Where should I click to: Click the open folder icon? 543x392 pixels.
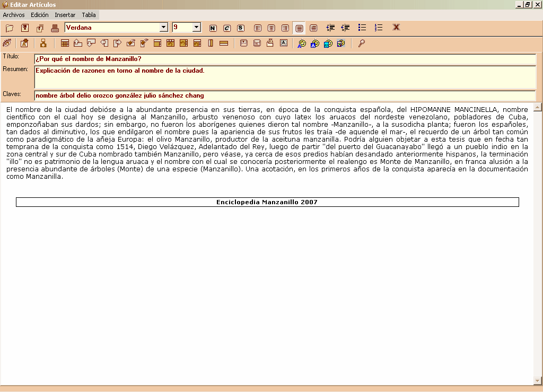(10, 28)
